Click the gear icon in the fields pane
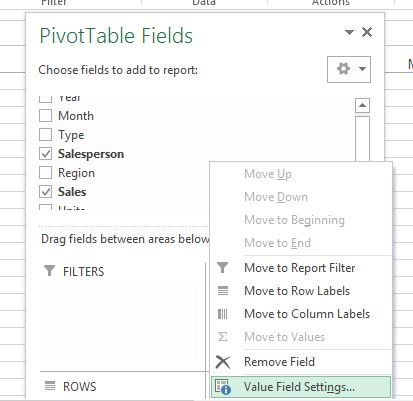413x401 pixels. [x=343, y=69]
